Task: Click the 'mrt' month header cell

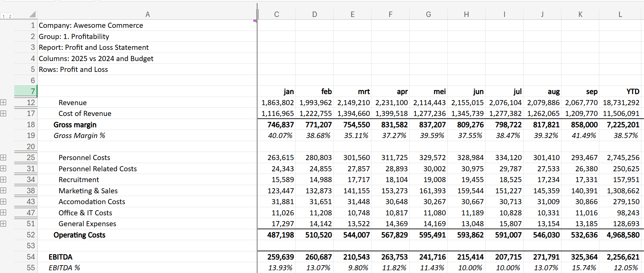Action: point(352,91)
